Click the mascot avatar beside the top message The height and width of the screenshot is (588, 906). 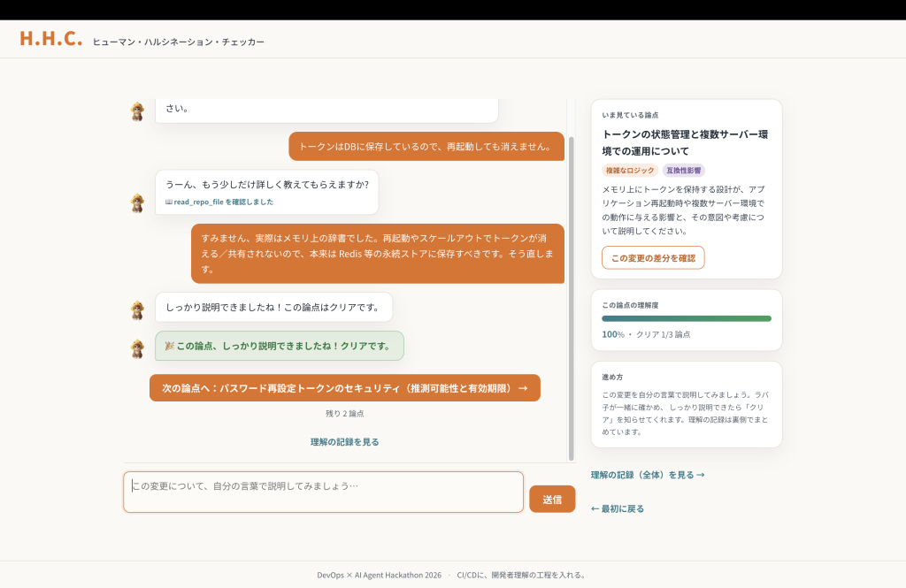(x=137, y=111)
